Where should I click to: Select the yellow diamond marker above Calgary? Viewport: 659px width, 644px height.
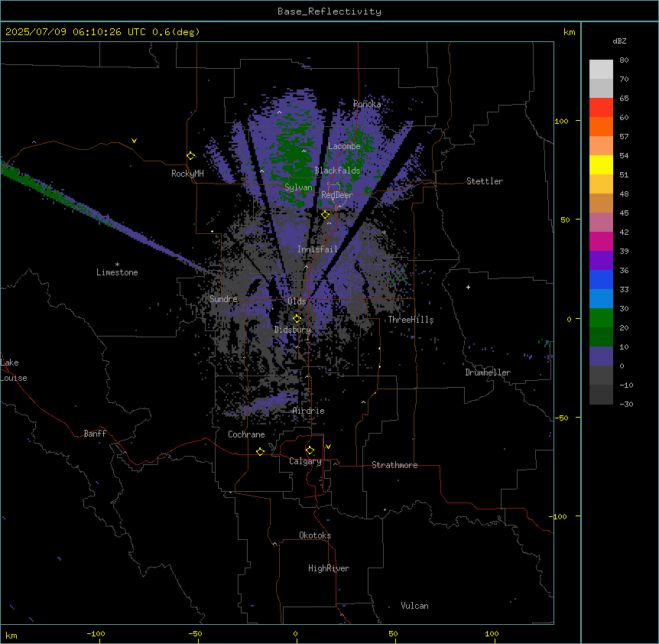click(x=310, y=450)
